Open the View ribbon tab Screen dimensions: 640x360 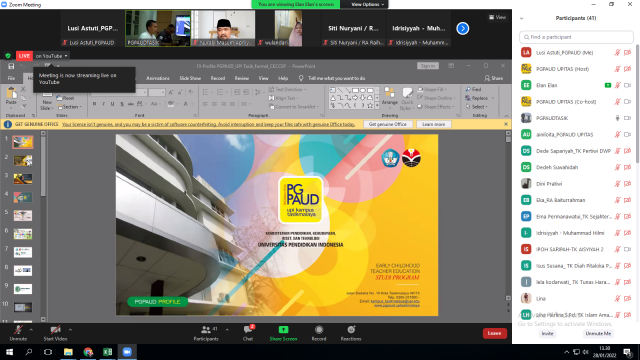[x=263, y=78]
